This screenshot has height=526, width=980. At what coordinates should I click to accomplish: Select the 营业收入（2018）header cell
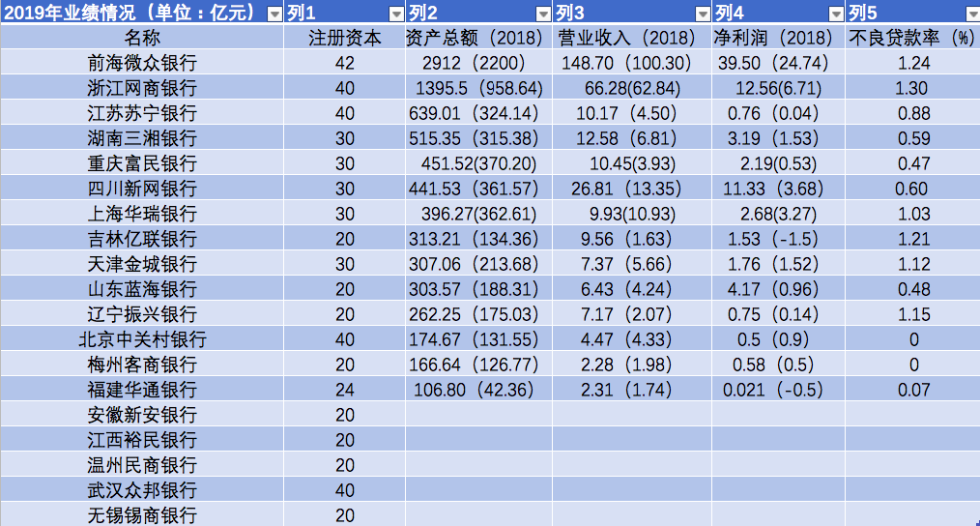coord(632,38)
